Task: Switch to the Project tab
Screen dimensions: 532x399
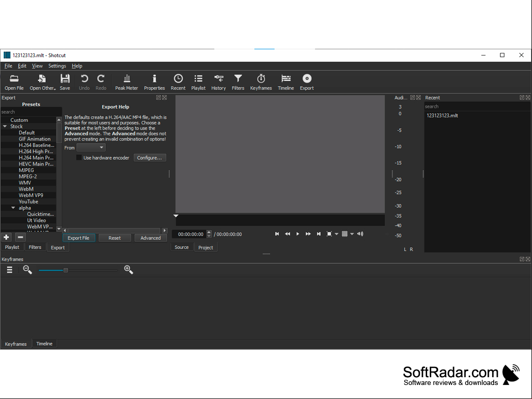Action: pyautogui.click(x=206, y=247)
